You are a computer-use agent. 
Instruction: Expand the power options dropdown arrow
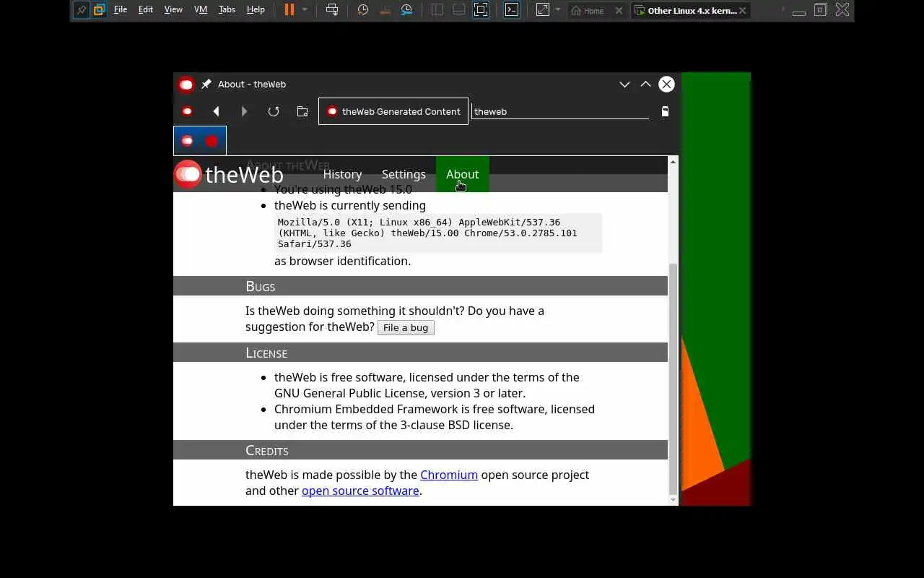[x=305, y=10]
